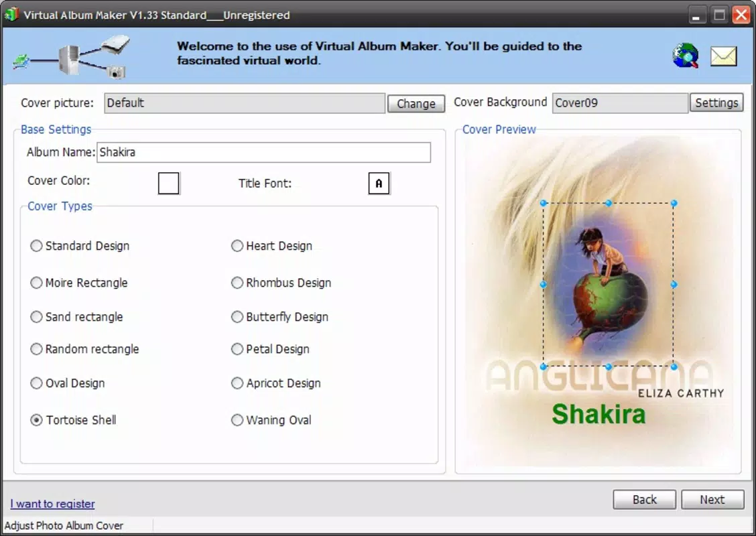756x536 pixels.
Task: Go Back to the previous step
Action: click(644, 499)
